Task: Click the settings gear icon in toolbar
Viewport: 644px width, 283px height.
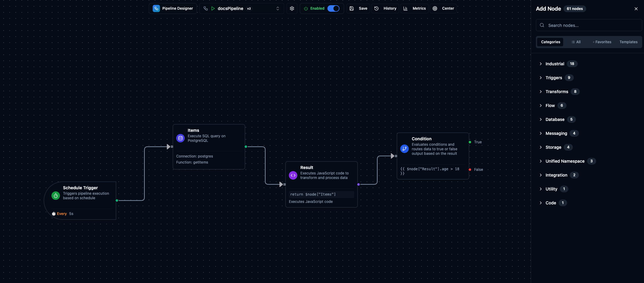Action: click(x=292, y=8)
